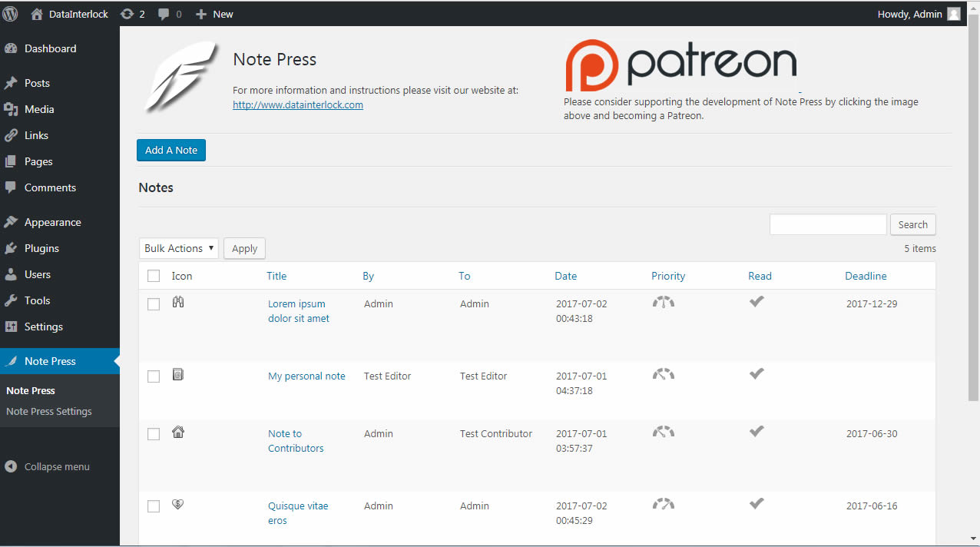Open the Note to Contributors link
The height and width of the screenshot is (547, 980).
click(296, 441)
